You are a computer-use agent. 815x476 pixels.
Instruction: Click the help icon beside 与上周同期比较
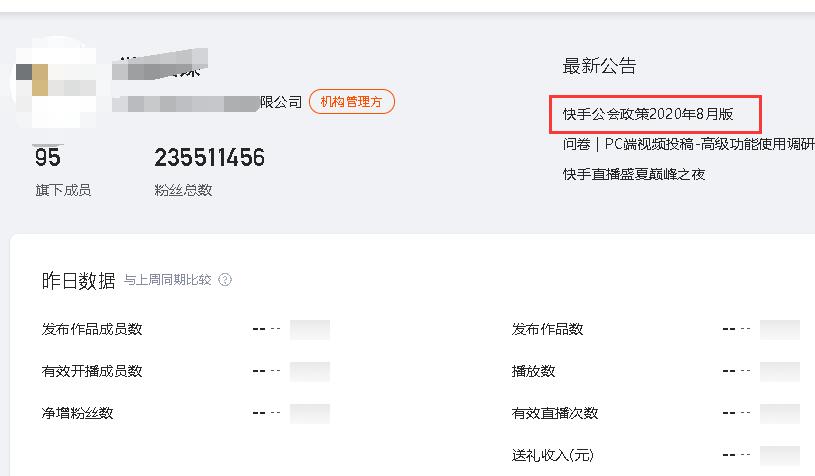click(225, 280)
